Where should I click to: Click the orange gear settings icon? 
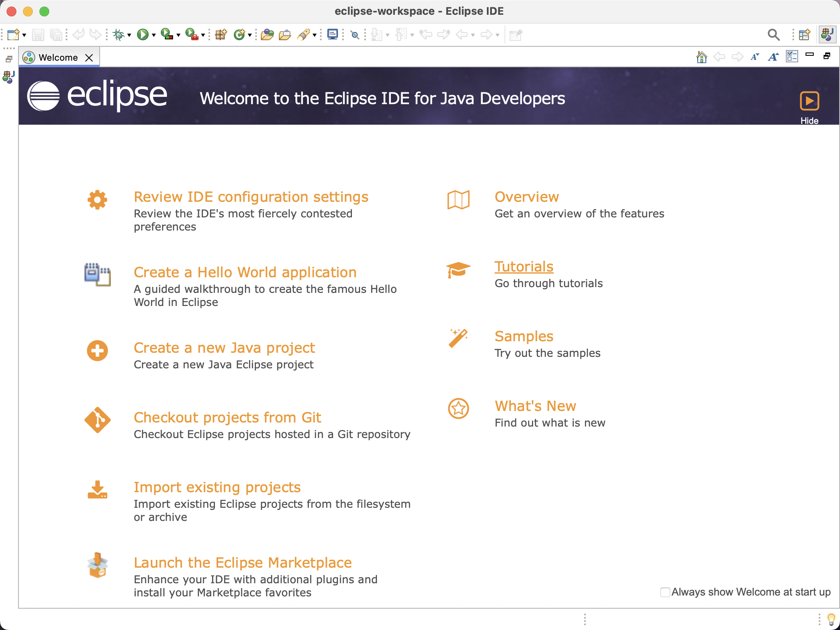point(97,200)
